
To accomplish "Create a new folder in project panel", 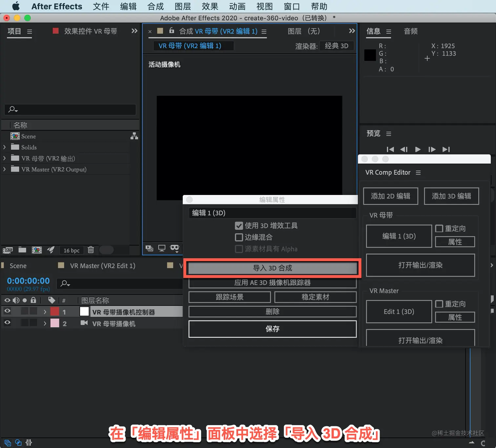I will click(x=22, y=250).
